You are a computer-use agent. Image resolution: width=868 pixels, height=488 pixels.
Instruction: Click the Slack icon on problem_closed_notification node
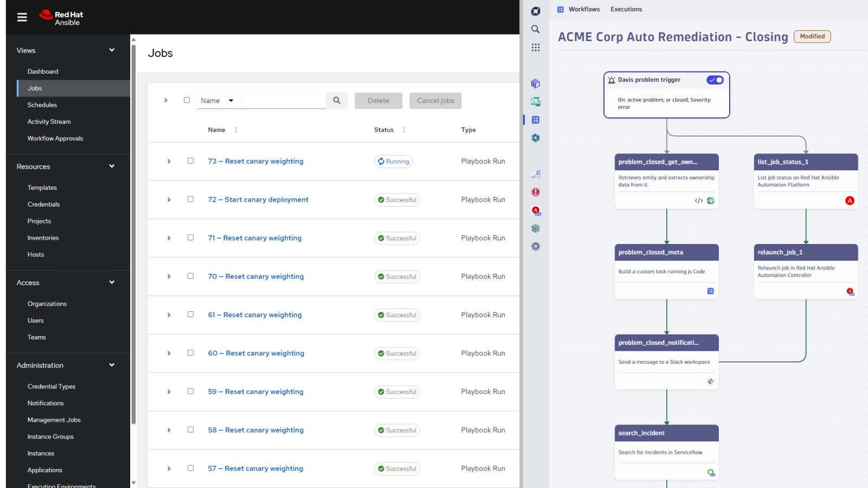[710, 381]
